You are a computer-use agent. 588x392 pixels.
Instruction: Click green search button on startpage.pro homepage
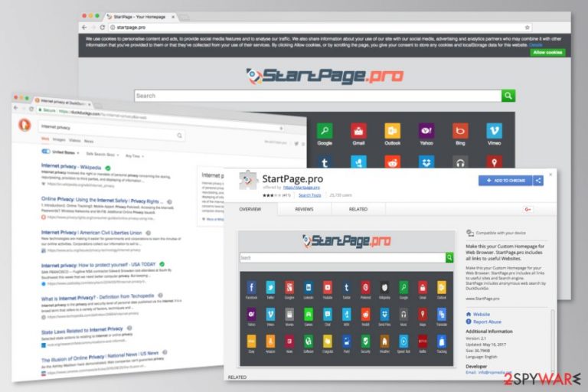pyautogui.click(x=508, y=96)
